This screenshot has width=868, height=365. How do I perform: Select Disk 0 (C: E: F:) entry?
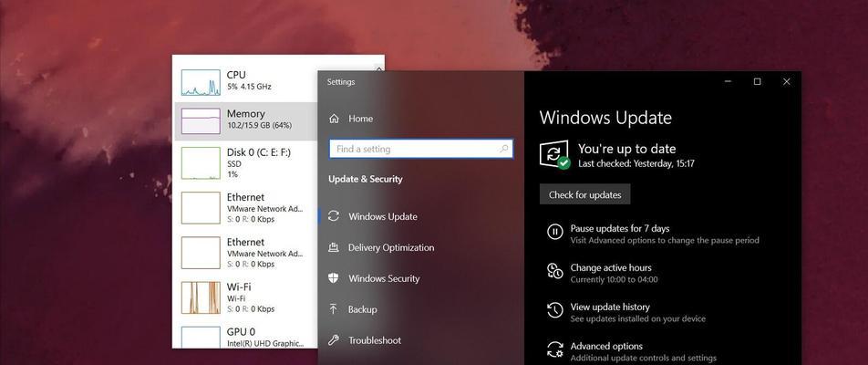pos(246,163)
